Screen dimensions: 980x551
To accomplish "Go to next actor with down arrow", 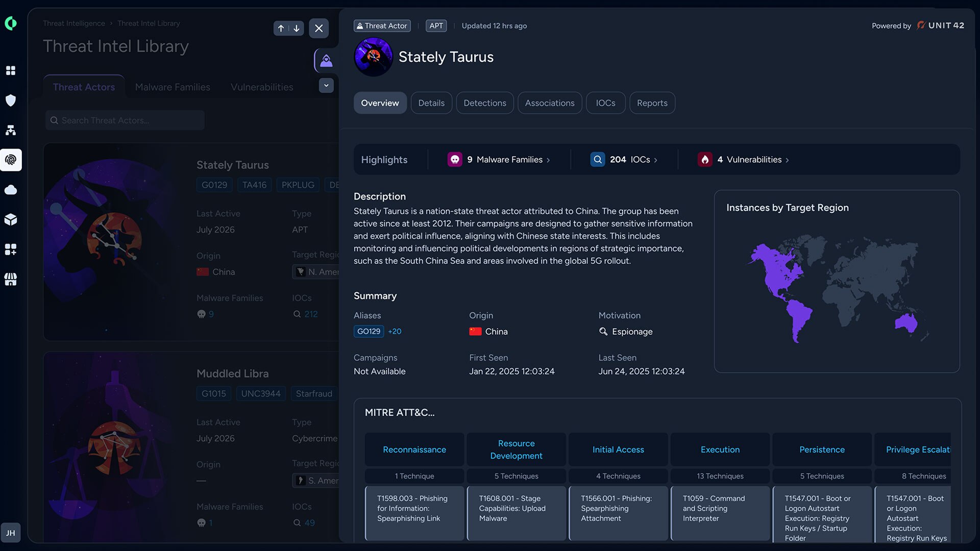I will point(297,29).
